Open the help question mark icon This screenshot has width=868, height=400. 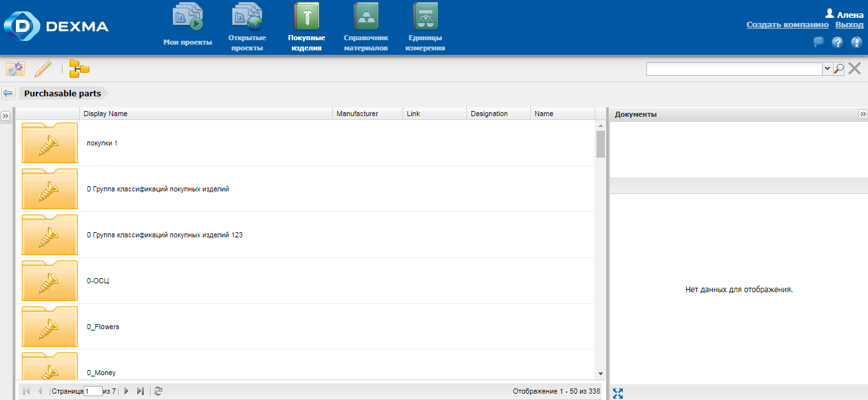click(837, 43)
